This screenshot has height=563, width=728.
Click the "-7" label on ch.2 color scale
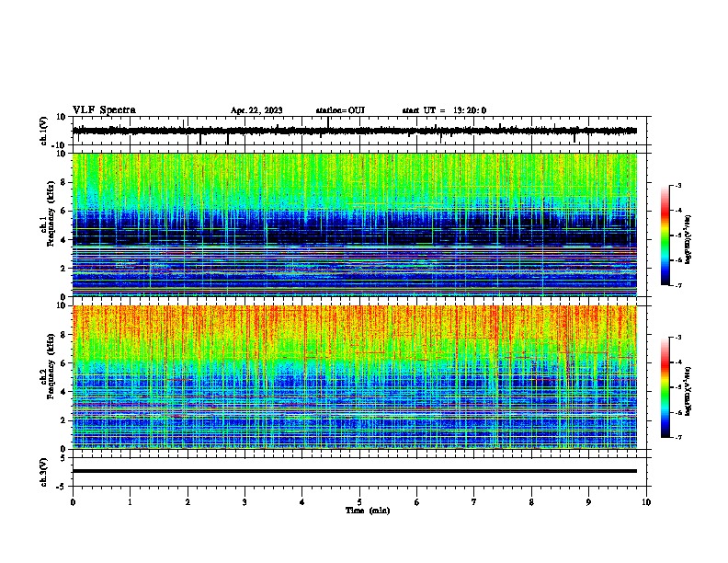tap(677, 437)
